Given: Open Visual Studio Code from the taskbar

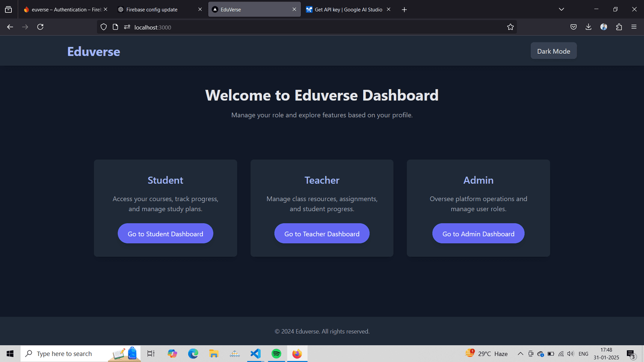Looking at the screenshot, I should pyautogui.click(x=256, y=353).
